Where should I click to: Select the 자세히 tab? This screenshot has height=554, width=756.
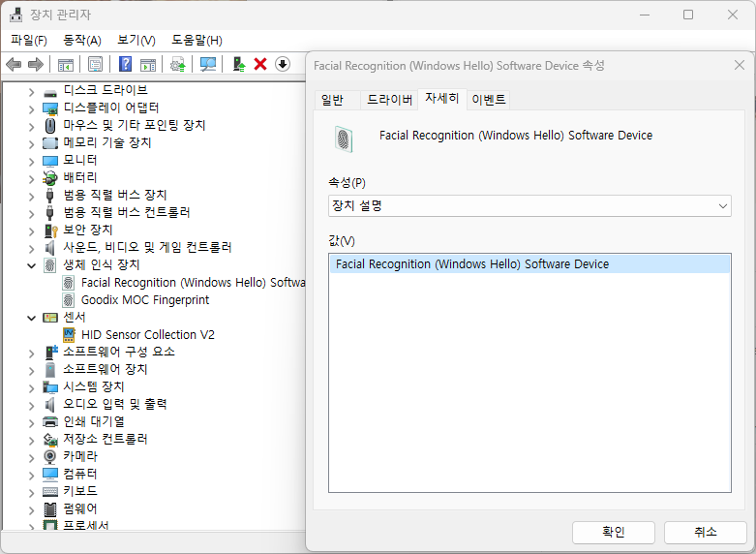(441, 99)
